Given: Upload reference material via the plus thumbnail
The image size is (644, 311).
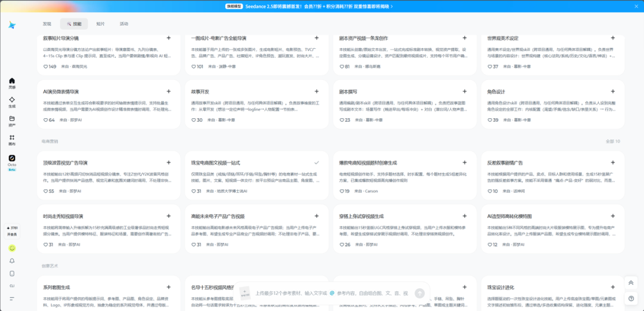Looking at the screenshot, I should click(244, 293).
